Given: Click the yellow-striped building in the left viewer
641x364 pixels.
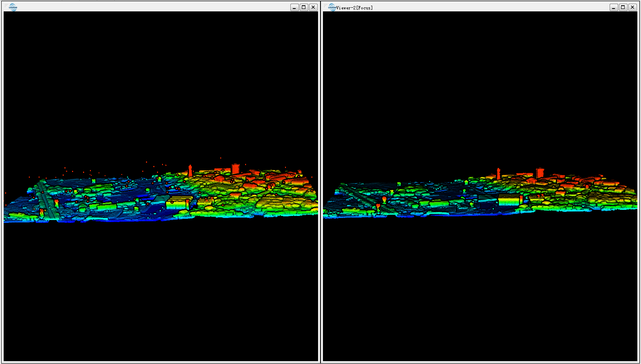Looking at the screenshot, I should click(x=178, y=203).
